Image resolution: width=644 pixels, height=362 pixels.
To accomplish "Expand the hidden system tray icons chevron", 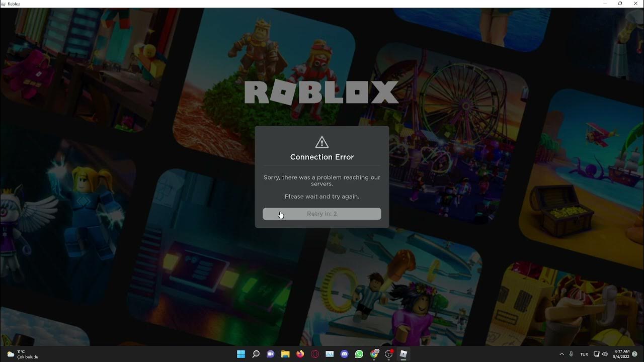I will [561, 354].
